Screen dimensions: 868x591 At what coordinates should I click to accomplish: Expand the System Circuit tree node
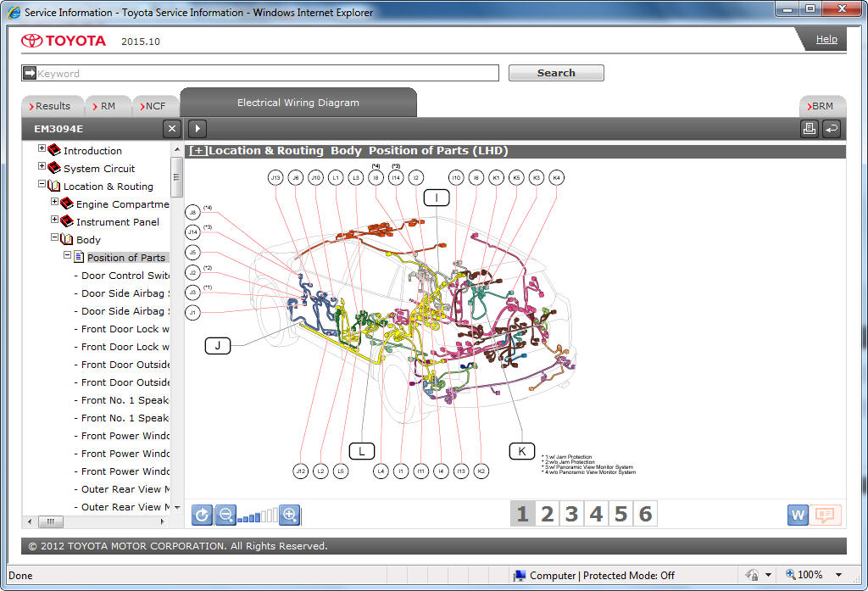pos(42,165)
